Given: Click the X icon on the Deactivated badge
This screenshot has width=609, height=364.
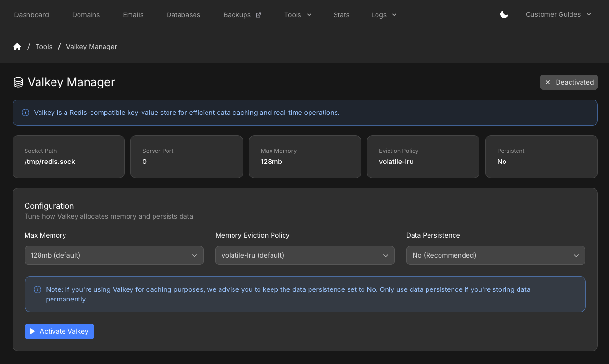Looking at the screenshot, I should point(548,82).
